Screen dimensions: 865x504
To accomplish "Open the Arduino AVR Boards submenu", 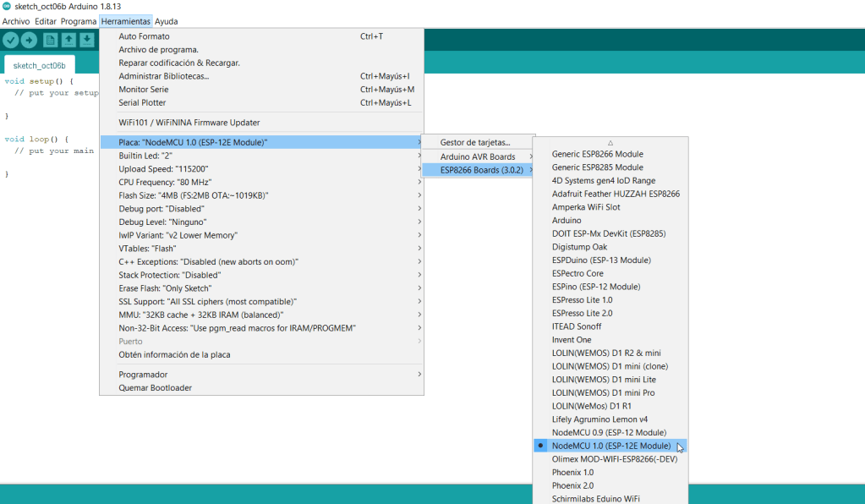I will pyautogui.click(x=478, y=156).
